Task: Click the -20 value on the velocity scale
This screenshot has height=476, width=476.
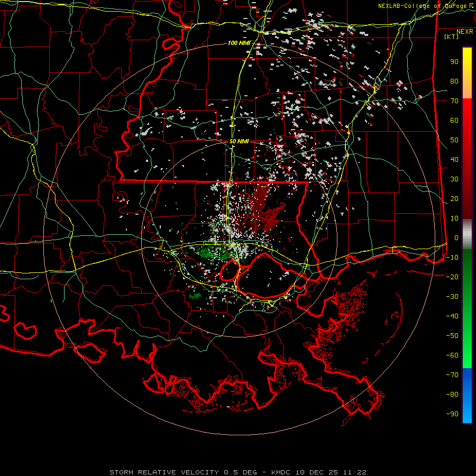Action: coord(452,277)
